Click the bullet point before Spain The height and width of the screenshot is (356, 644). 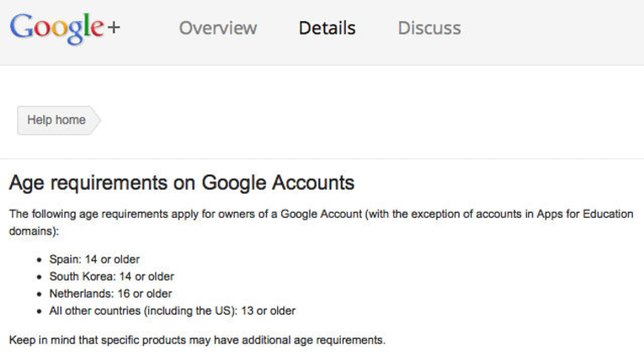tap(39, 260)
